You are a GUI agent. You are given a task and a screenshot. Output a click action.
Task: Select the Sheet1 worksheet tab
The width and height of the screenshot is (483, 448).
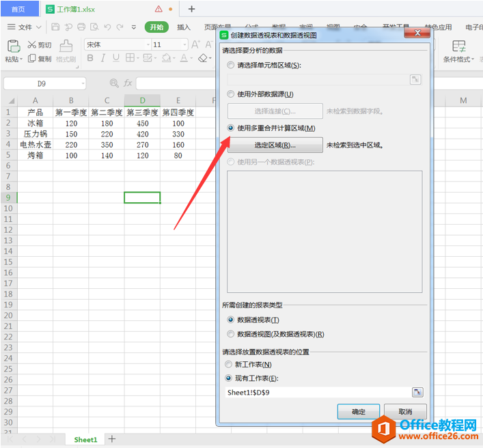85,440
